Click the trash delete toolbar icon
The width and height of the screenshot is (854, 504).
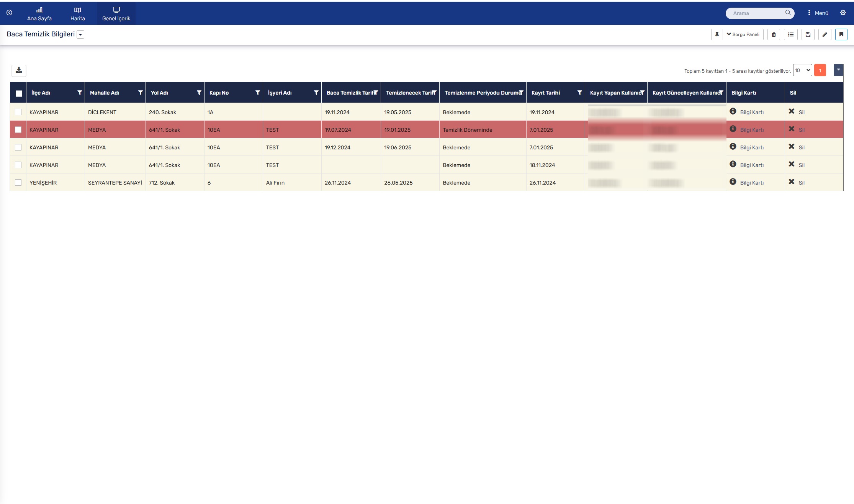coord(774,34)
